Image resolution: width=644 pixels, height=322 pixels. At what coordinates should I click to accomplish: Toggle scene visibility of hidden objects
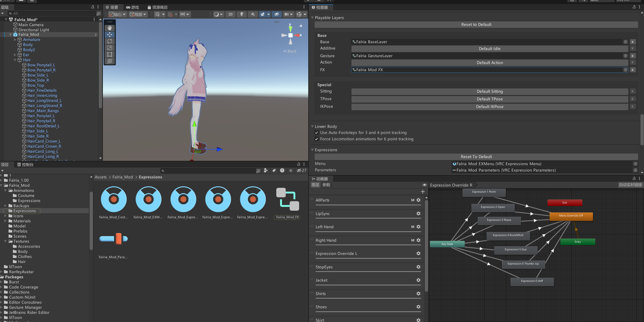pos(277,14)
